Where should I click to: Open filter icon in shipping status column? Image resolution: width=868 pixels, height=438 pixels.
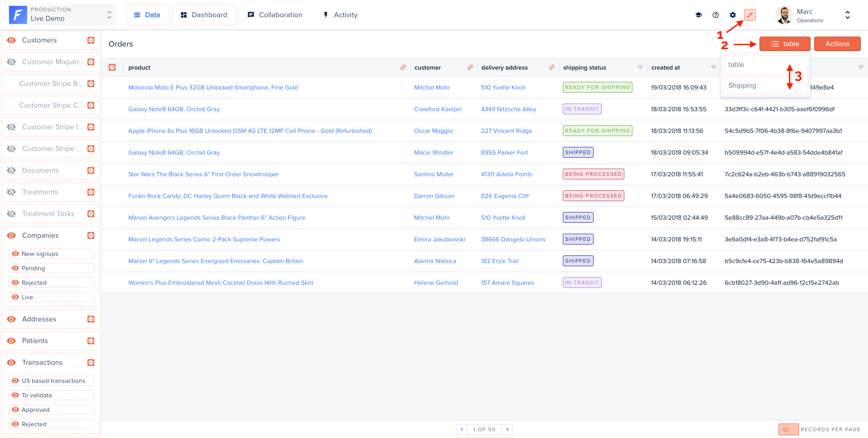pyautogui.click(x=640, y=67)
